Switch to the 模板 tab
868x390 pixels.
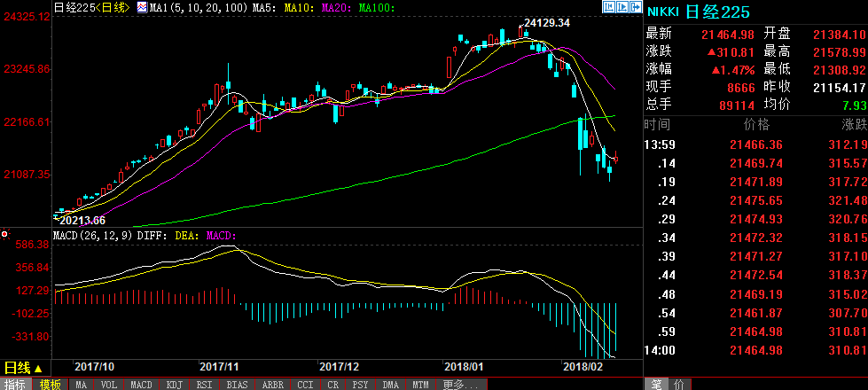pyautogui.click(x=49, y=385)
